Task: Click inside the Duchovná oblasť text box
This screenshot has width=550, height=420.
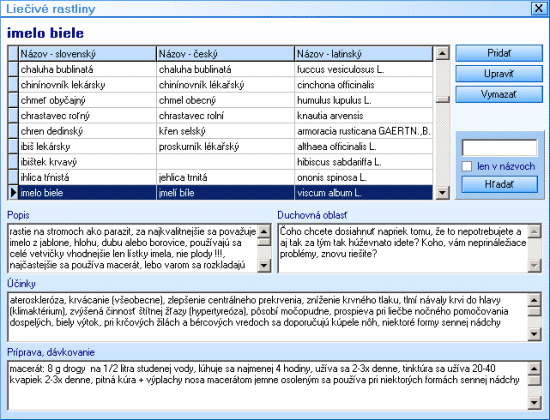Action: [x=403, y=248]
